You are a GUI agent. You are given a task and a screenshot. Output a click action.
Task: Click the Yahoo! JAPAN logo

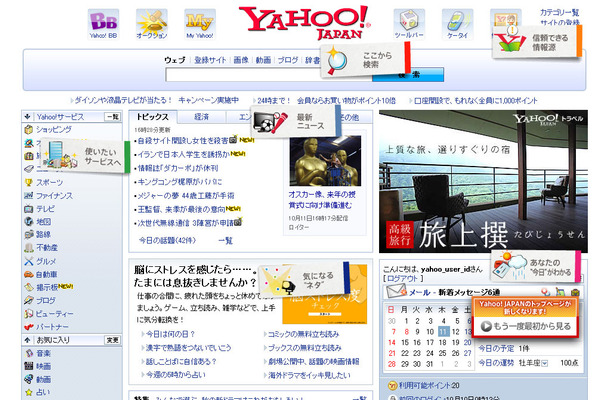tap(304, 23)
